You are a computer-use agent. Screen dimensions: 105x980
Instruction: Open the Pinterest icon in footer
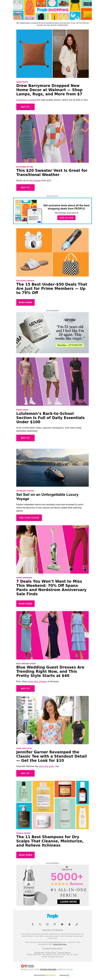tap(55, 924)
